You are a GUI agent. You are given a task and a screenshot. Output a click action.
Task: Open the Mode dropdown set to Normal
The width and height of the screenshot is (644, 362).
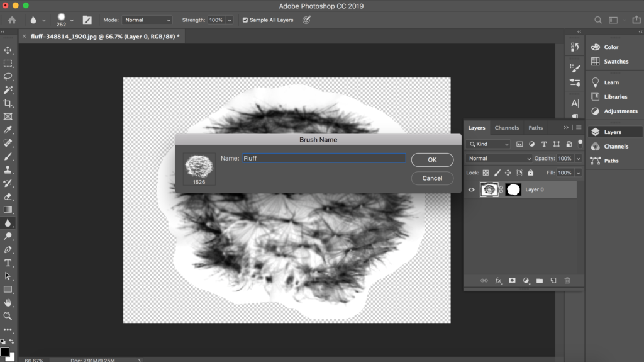tap(147, 20)
